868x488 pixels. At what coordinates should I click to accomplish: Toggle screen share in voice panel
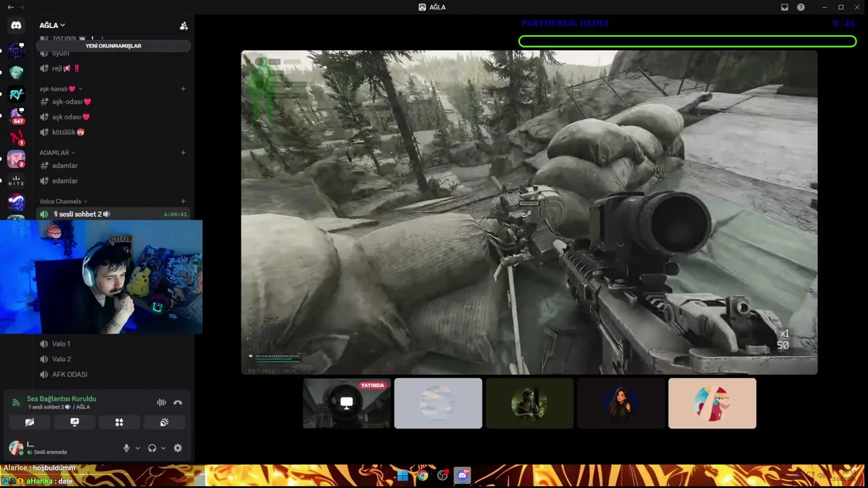(75, 422)
